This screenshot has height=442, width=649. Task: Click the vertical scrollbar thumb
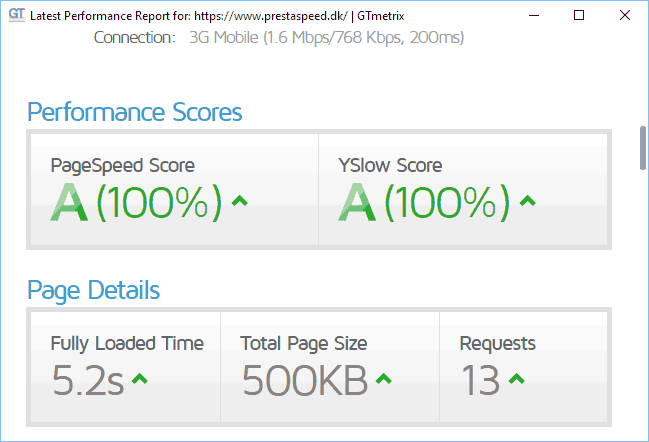click(642, 147)
